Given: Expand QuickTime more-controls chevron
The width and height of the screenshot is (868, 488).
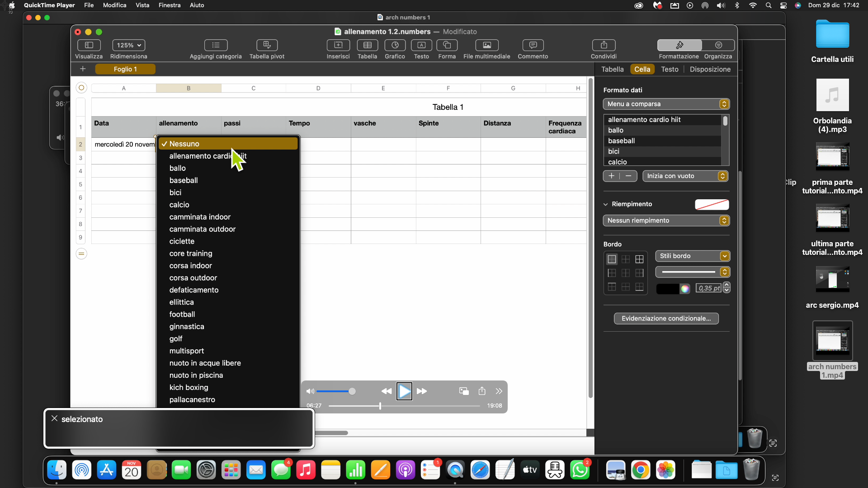Looking at the screenshot, I should point(499,391).
